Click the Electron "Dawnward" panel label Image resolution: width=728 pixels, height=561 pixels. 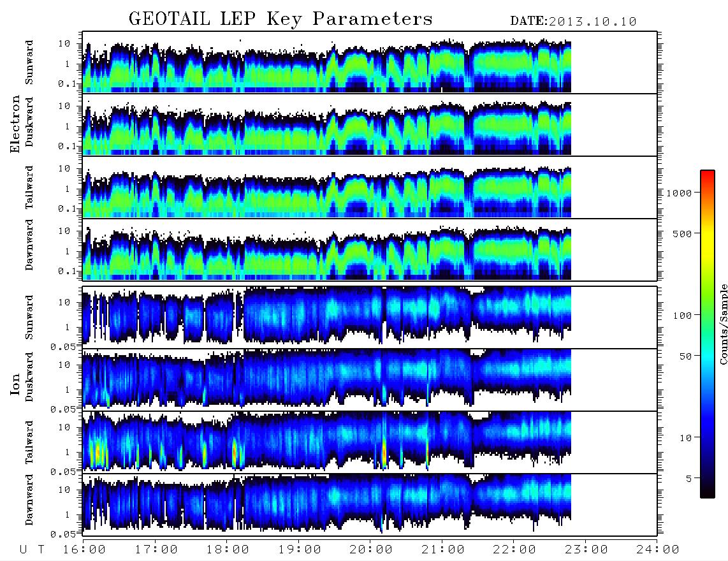[x=29, y=245]
